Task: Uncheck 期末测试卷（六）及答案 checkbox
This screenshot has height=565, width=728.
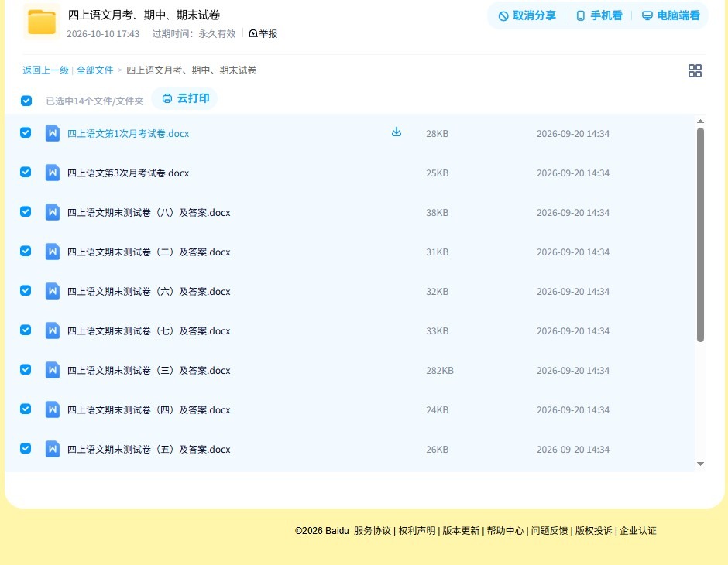Action: (x=26, y=290)
